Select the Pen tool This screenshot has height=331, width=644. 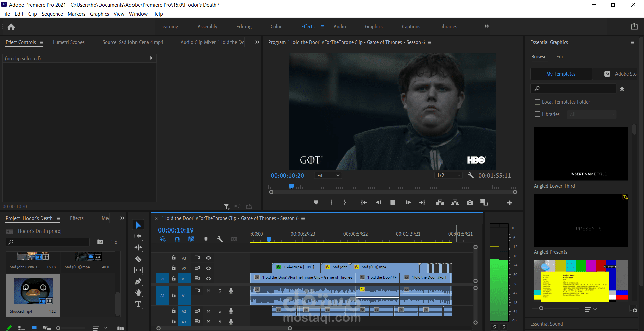click(x=138, y=281)
